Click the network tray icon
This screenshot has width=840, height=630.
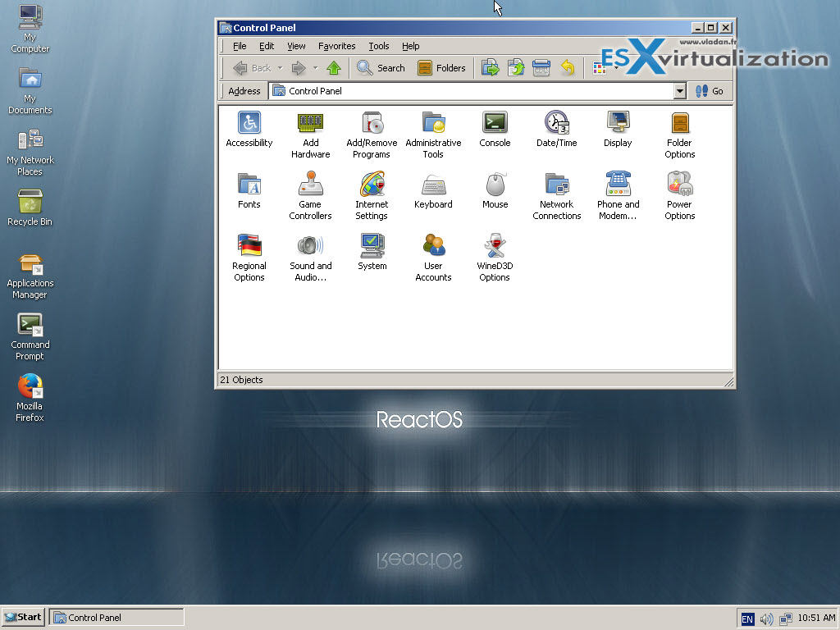[785, 619]
